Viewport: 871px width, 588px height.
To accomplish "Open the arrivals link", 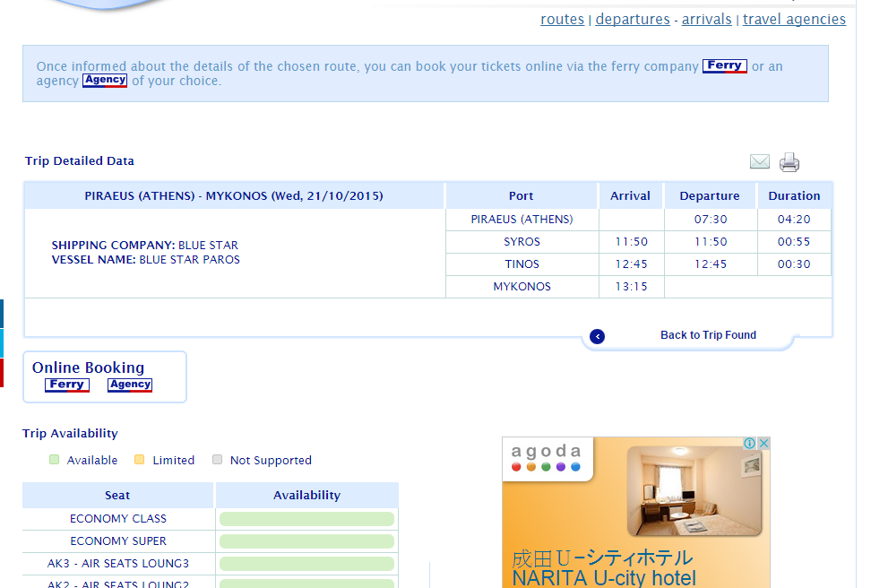I will [x=707, y=20].
